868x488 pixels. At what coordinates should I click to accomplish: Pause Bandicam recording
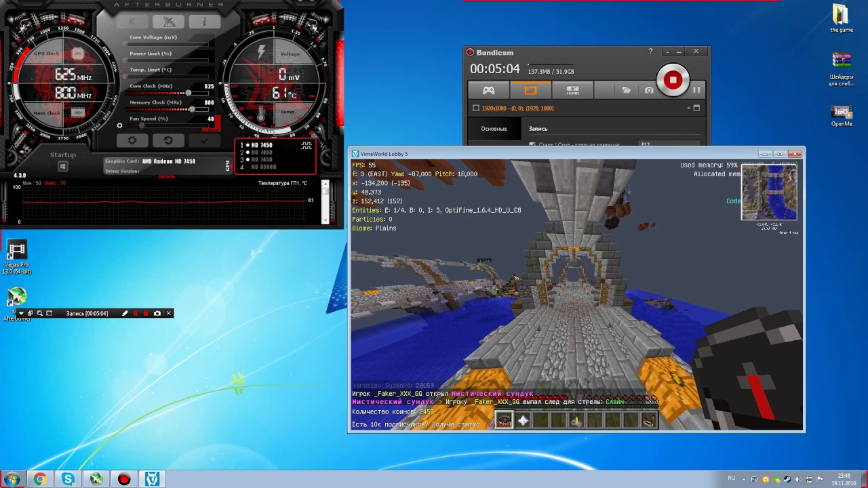(x=696, y=89)
